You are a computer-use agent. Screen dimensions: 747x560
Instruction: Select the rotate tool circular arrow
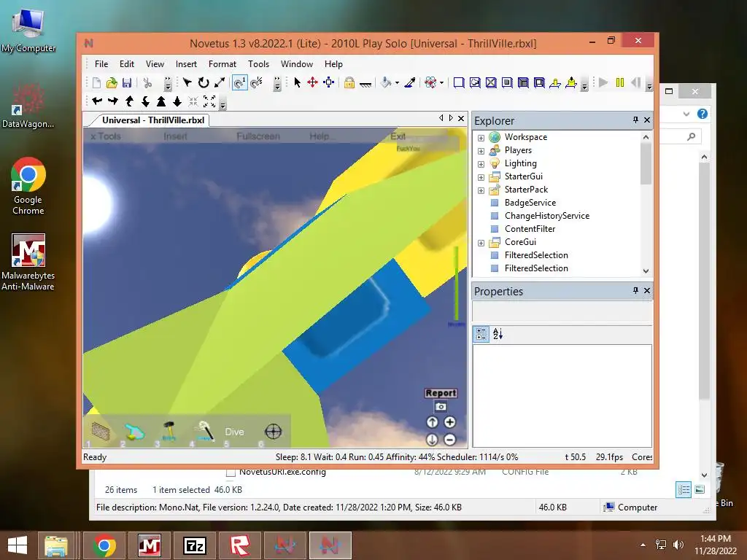coord(204,83)
